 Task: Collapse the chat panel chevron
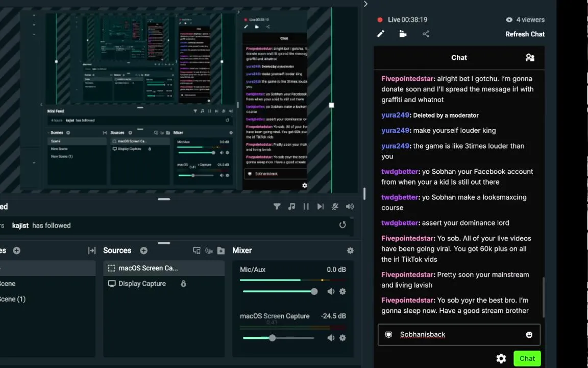365,4
